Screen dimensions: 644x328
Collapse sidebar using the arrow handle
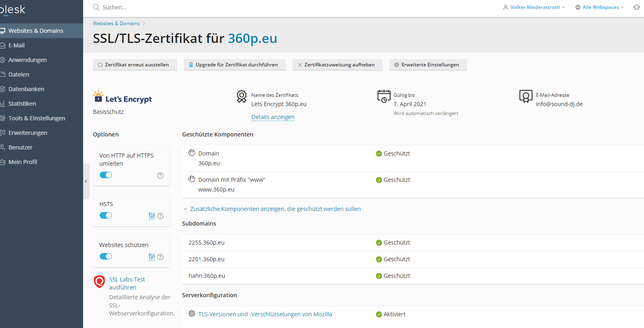tap(86, 181)
